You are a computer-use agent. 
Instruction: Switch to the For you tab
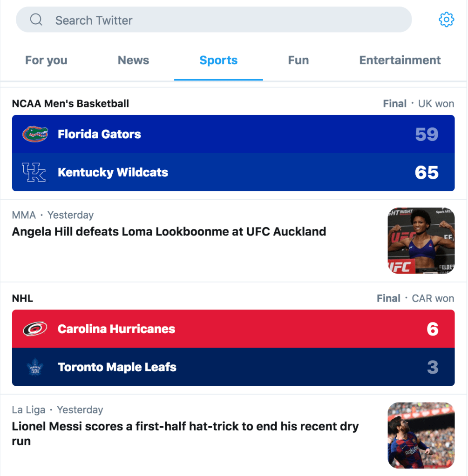(x=46, y=60)
